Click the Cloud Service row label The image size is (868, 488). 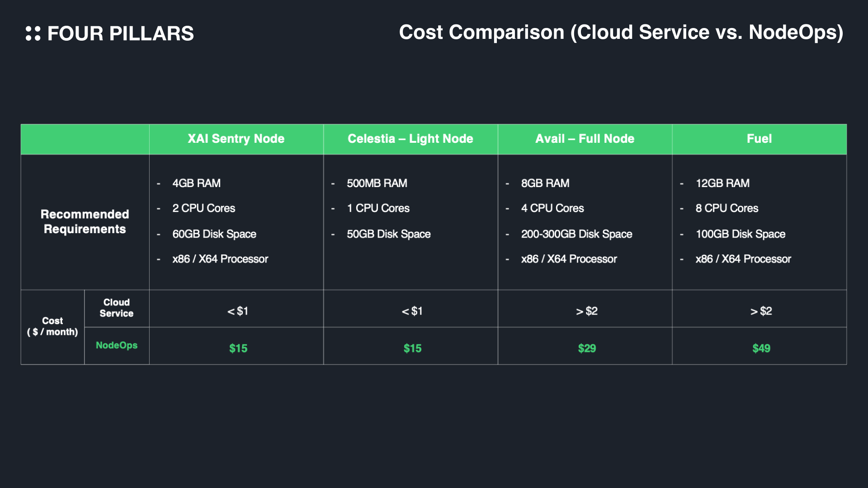pyautogui.click(x=117, y=308)
